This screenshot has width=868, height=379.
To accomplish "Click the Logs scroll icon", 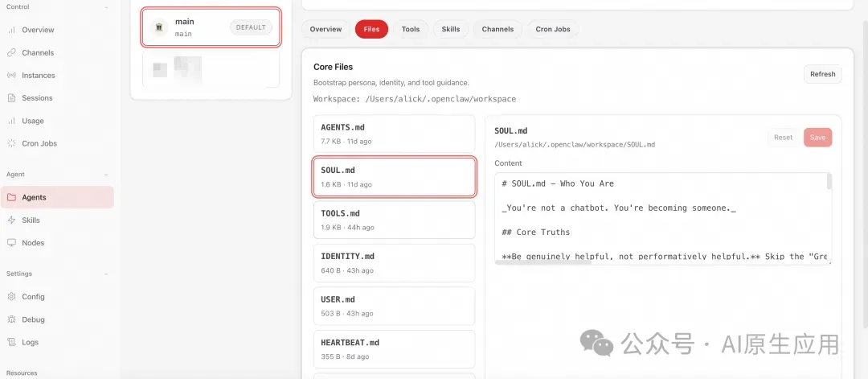I will 11,342.
